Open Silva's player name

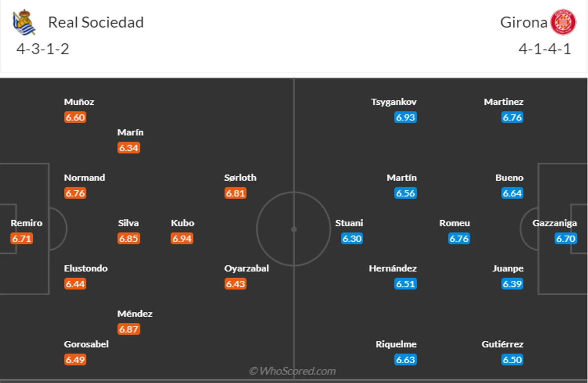[x=128, y=223]
